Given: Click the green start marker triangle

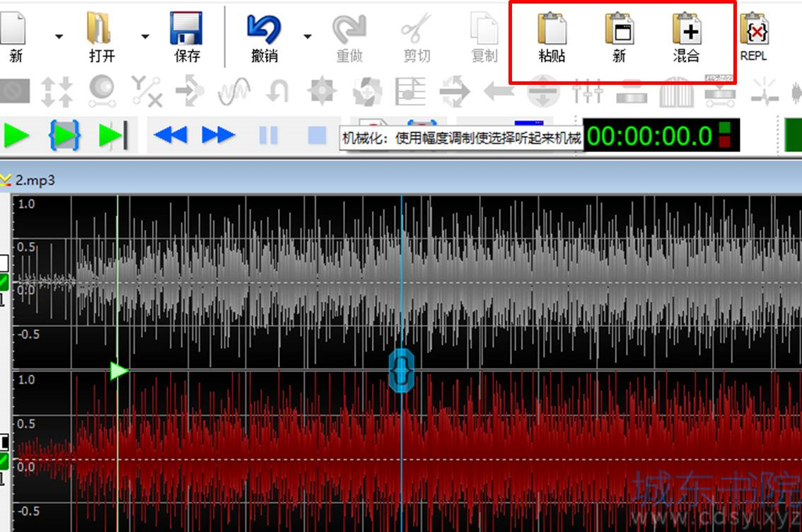Looking at the screenshot, I should [x=119, y=371].
